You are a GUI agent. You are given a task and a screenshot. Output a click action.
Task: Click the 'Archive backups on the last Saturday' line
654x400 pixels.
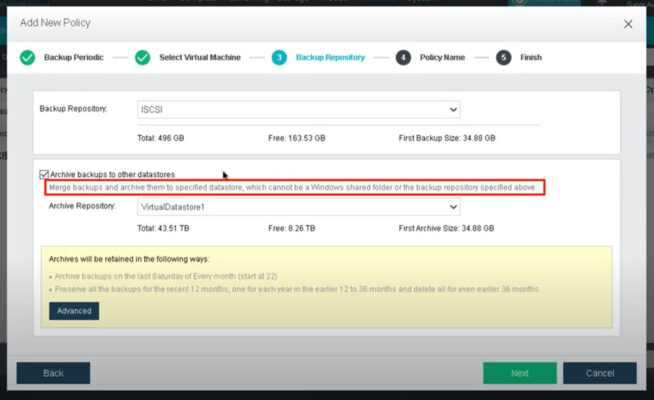pos(166,276)
